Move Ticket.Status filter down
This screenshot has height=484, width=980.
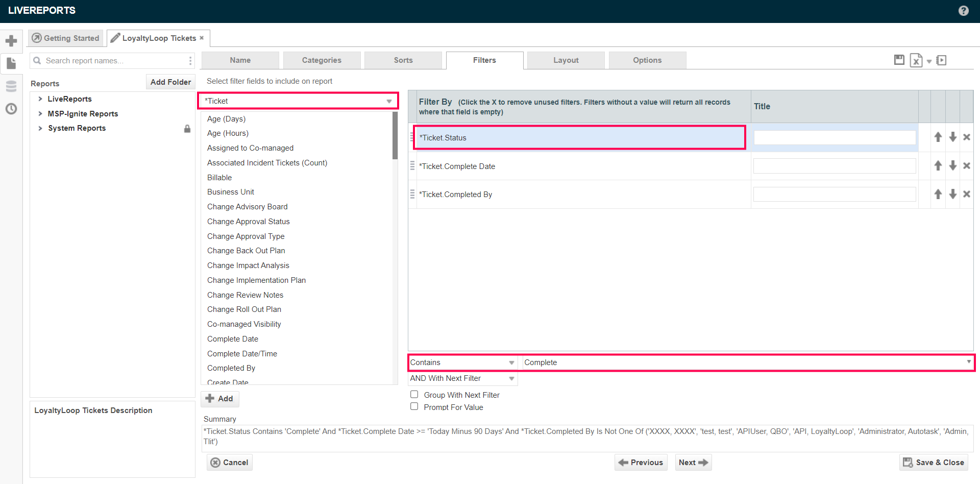point(953,137)
